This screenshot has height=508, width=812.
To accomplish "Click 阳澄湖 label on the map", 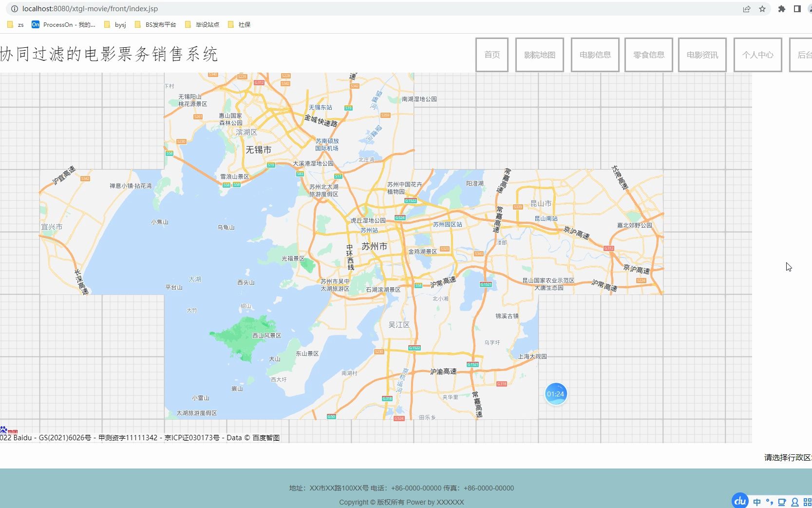I will 474,183.
